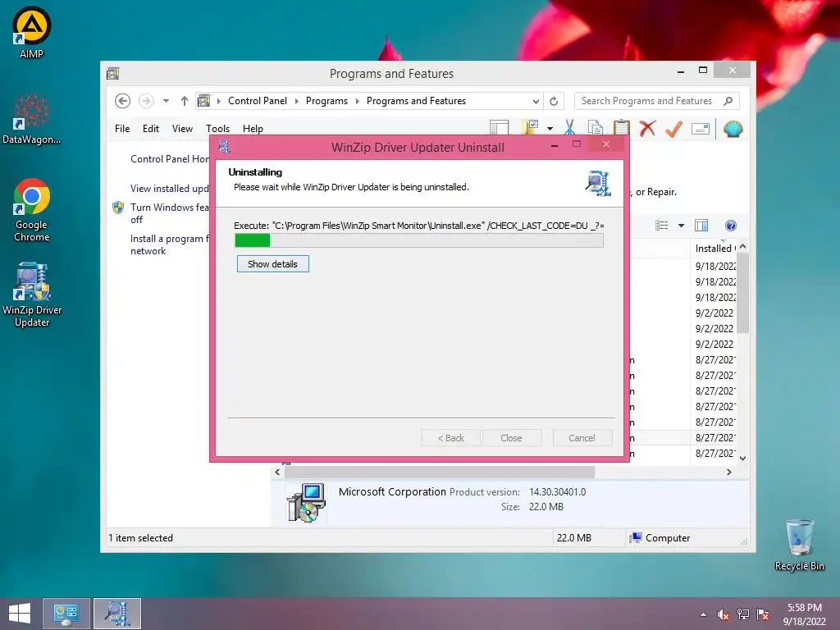Switch to Control Panel taskbar button

[x=66, y=614]
